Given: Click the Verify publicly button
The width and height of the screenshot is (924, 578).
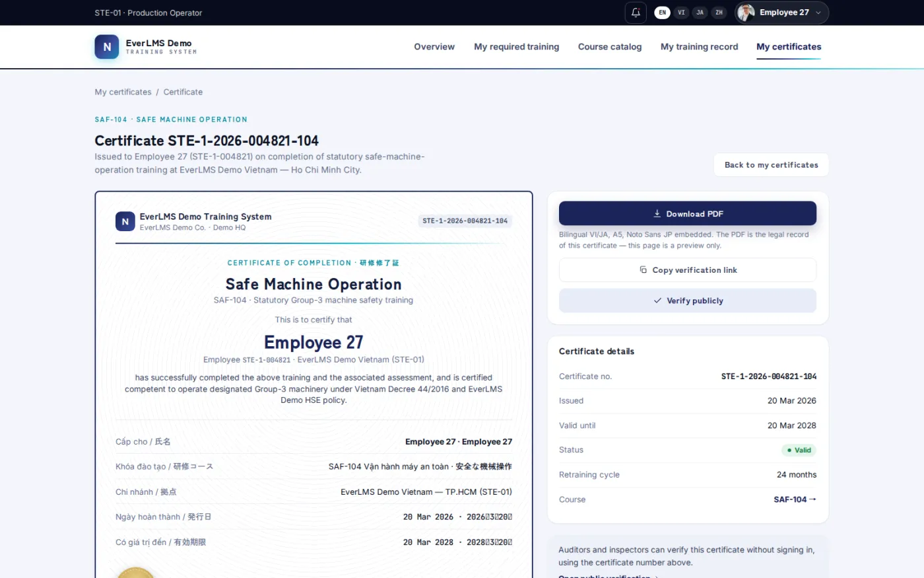Looking at the screenshot, I should [688, 301].
